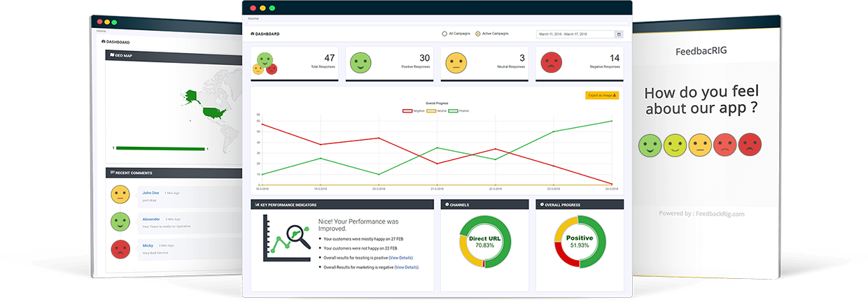Choose the orange-red frowning face in FeedbacRIG survey

[x=724, y=145]
